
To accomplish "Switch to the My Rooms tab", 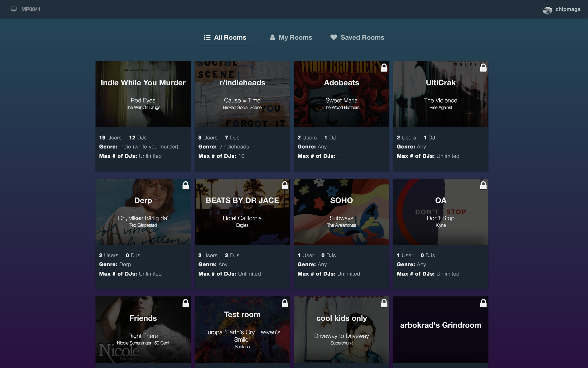I will (291, 37).
